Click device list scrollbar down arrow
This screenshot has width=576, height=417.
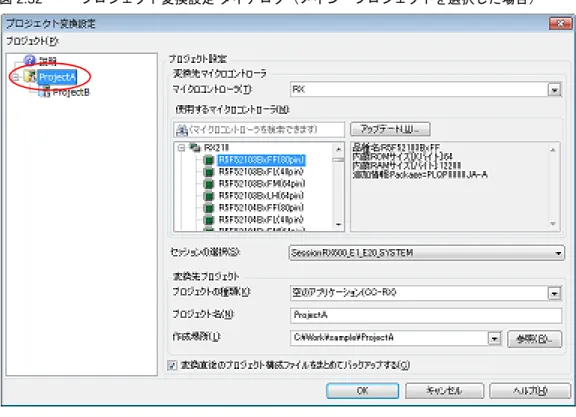(338, 224)
